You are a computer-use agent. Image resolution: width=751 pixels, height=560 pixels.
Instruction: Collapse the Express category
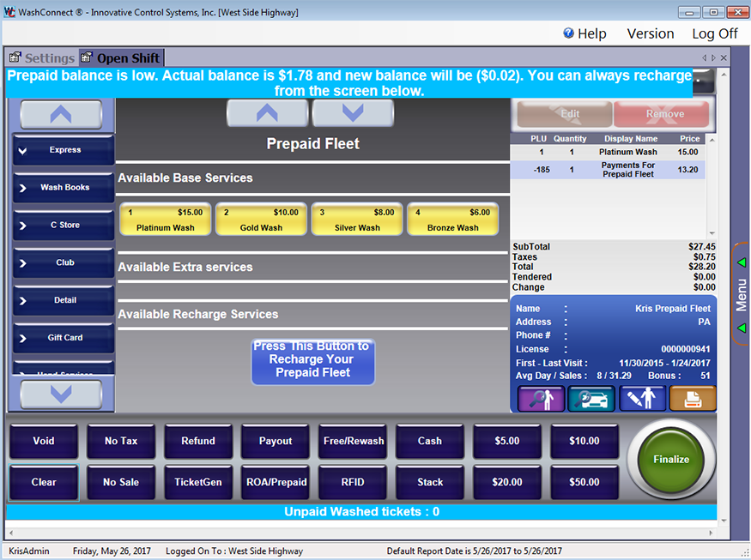pyautogui.click(x=64, y=150)
